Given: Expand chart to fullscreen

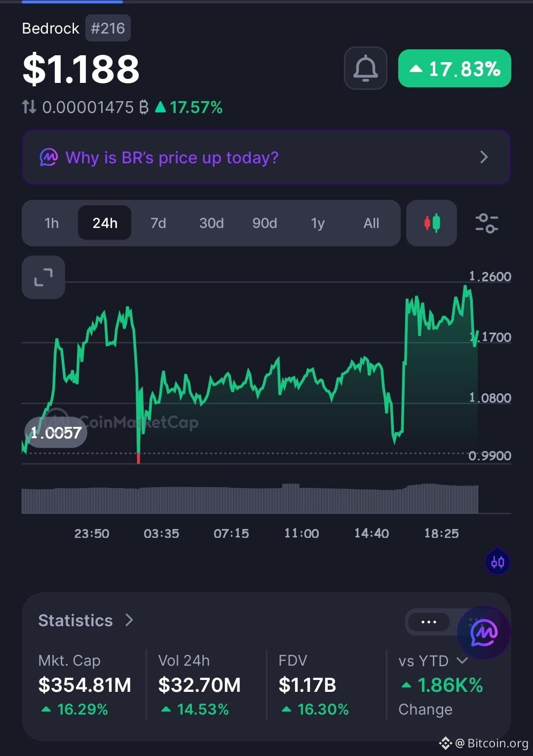Looking at the screenshot, I should [x=43, y=277].
